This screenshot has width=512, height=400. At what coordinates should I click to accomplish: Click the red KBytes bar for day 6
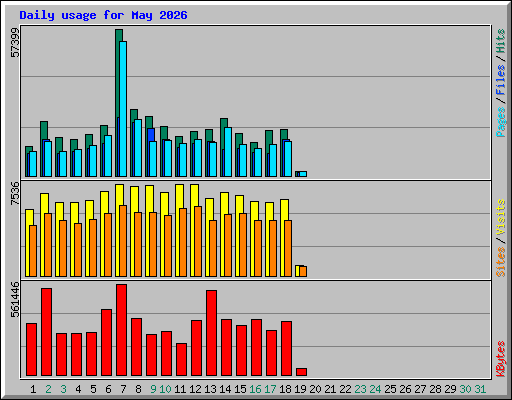(x=106, y=343)
